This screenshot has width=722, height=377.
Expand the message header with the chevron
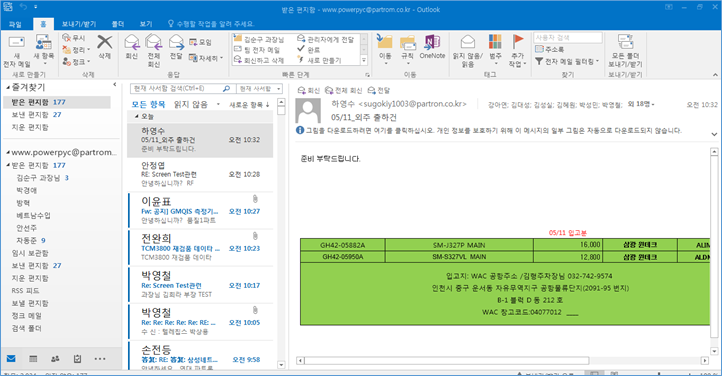click(x=714, y=134)
